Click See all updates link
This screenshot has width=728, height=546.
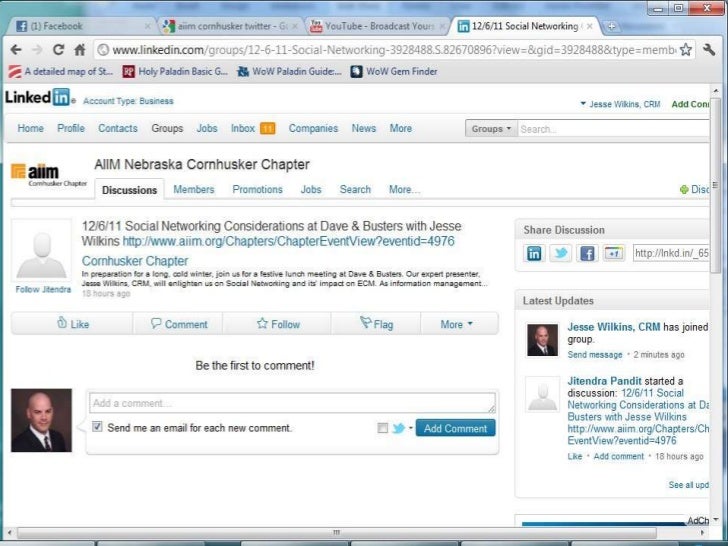coord(689,485)
